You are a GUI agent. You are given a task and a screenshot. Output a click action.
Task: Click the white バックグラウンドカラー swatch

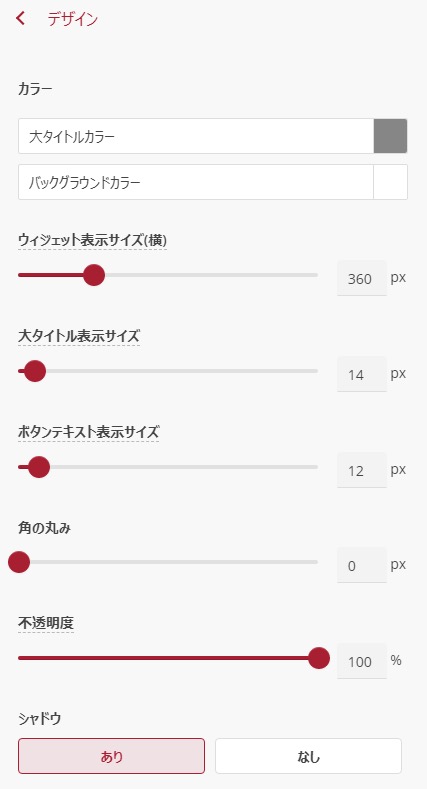pos(390,182)
